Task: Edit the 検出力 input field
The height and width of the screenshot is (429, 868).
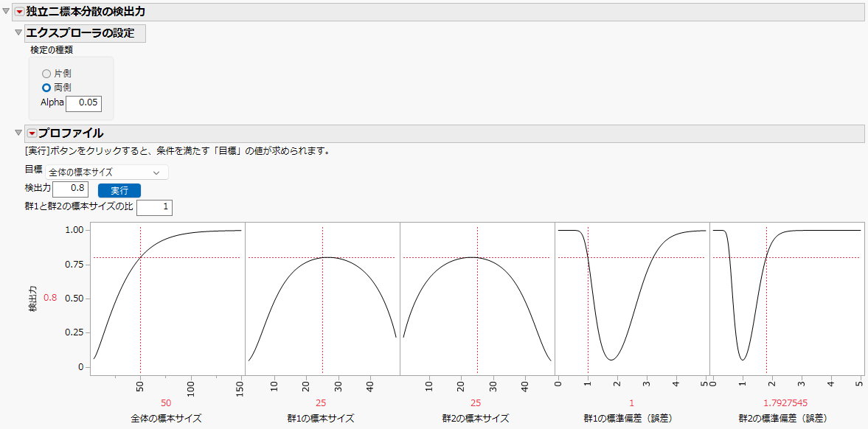Action: (70, 188)
